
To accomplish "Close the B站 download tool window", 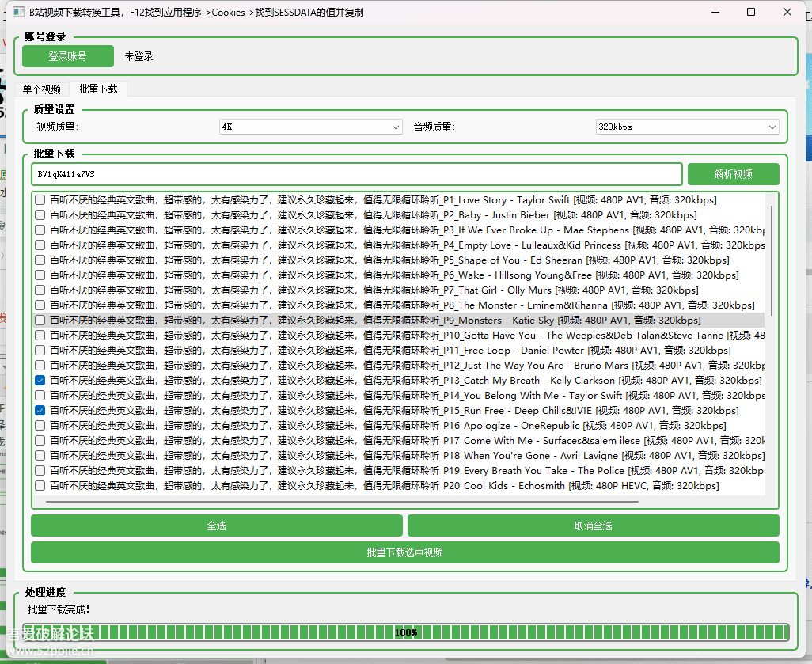I will point(787,12).
